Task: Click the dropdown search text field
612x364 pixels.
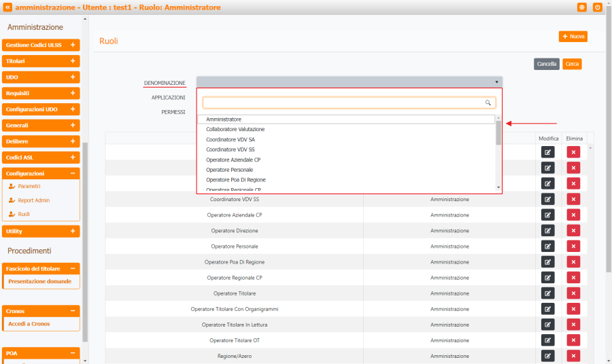Action: [343, 103]
